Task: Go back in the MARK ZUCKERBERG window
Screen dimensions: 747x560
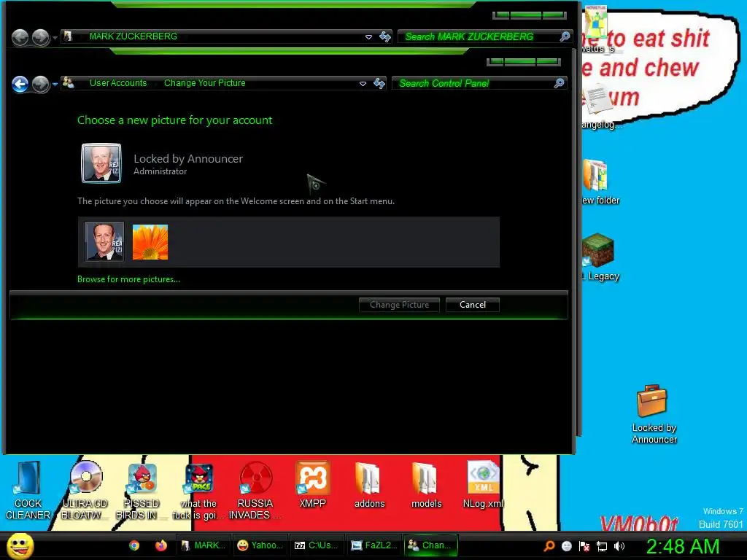Action: click(x=20, y=38)
